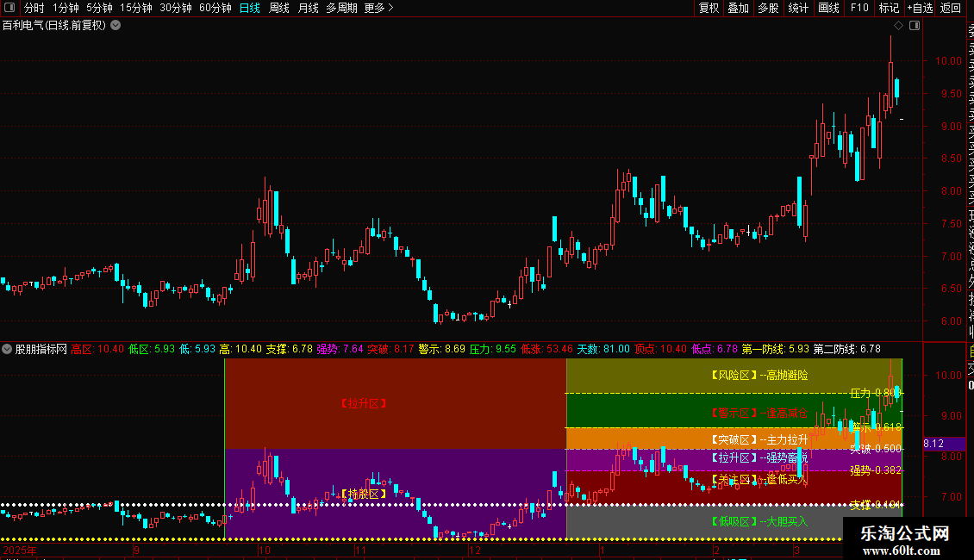Click 顶点: 10.40 indicator value
Viewport: 974px width, 560px height.
click(x=660, y=349)
